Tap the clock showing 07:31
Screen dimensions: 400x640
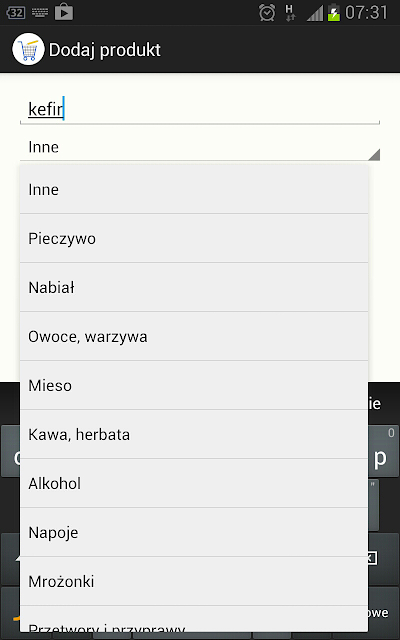[366, 13]
